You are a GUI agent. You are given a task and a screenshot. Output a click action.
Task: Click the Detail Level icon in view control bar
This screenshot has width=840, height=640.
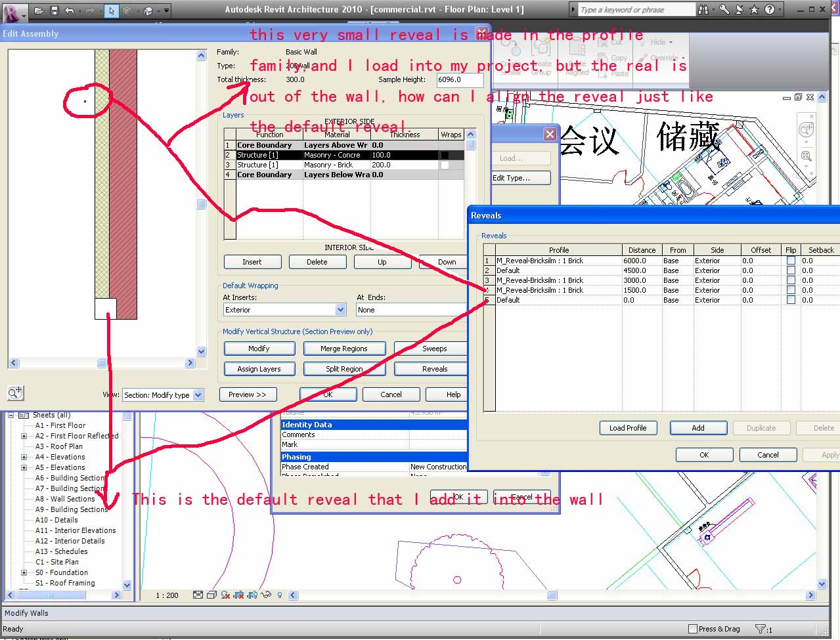198,595
